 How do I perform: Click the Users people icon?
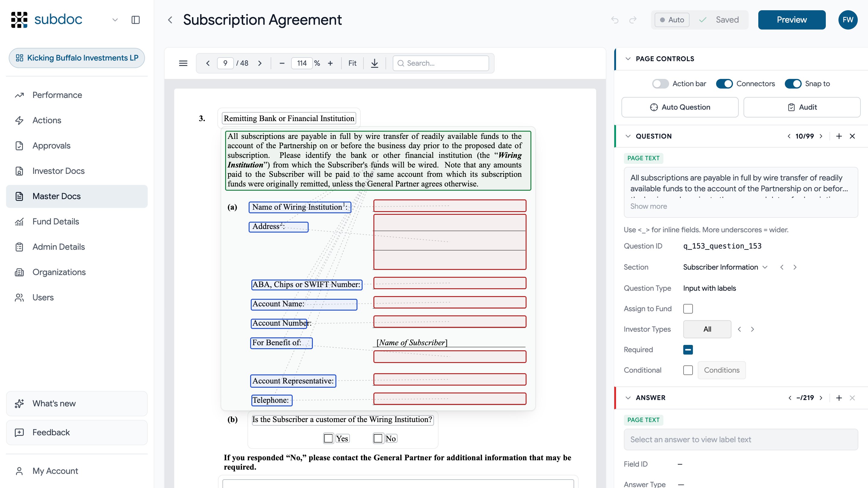tap(19, 297)
